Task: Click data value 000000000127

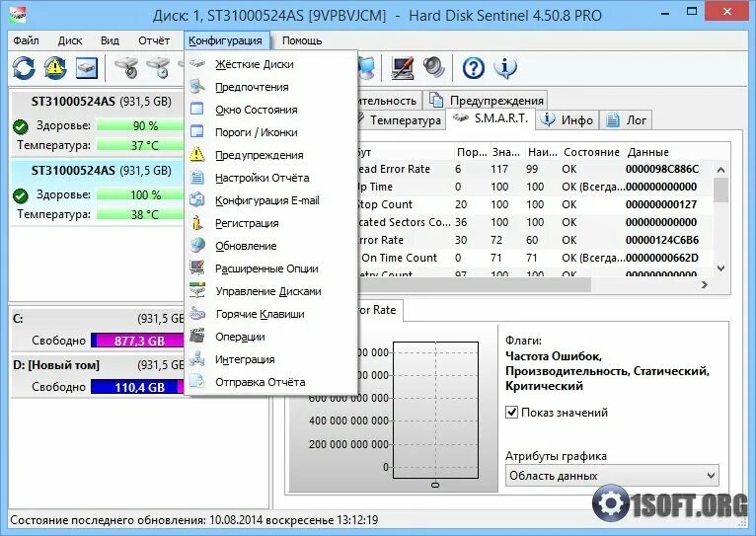Action: point(661,204)
